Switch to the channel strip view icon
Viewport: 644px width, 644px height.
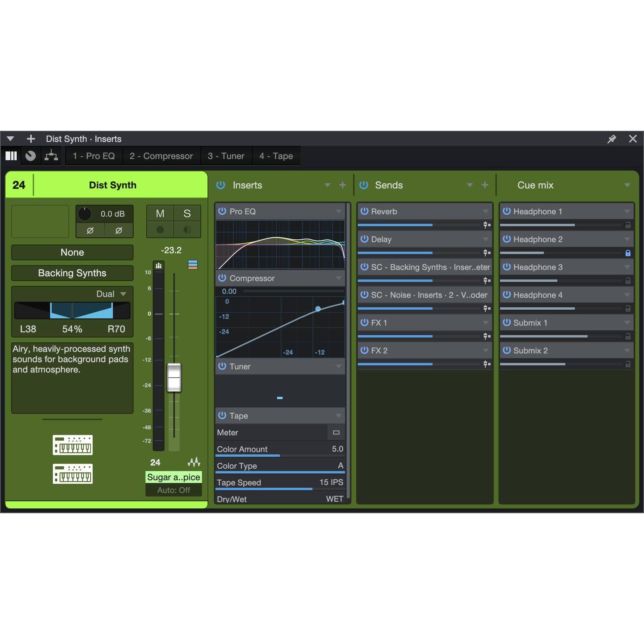[11, 155]
